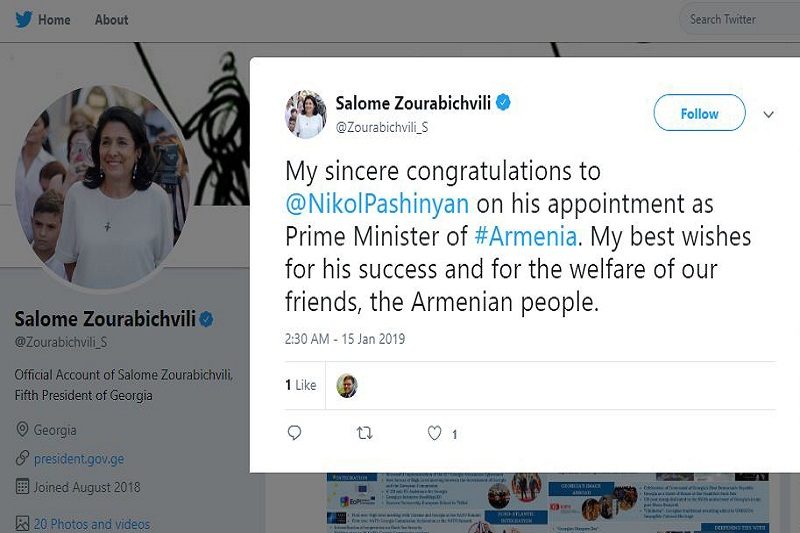This screenshot has height=533, width=800.
Task: Click the Georgia location pin icon
Action: (22, 430)
